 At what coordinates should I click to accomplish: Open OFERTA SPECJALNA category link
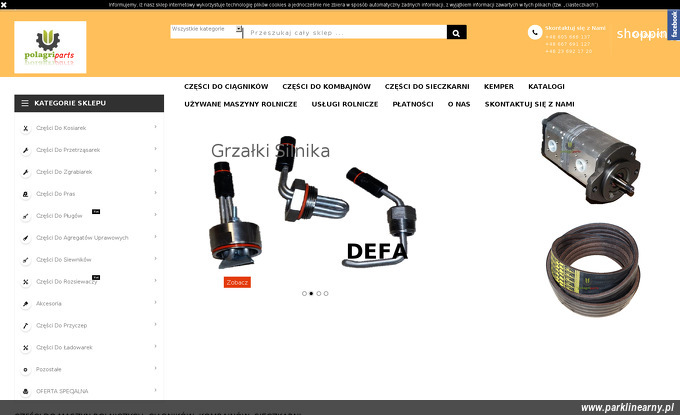pos(62,392)
